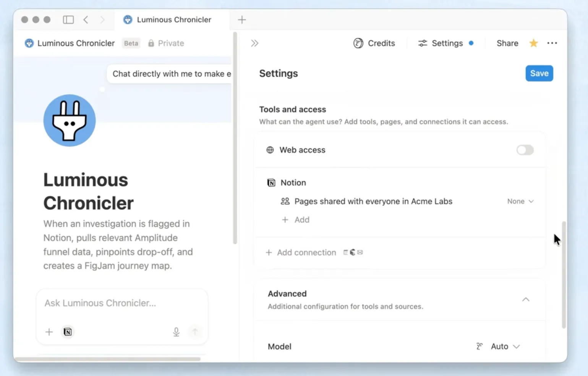The width and height of the screenshot is (588, 376).
Task: Click the Chat directly with me tooltip
Action: click(x=170, y=74)
